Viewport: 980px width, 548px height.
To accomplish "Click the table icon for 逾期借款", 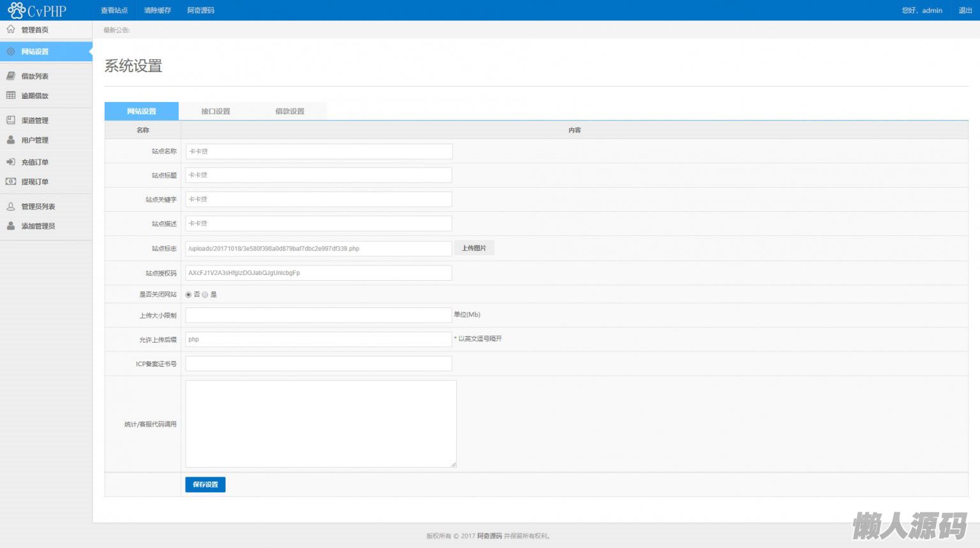I will click(11, 96).
